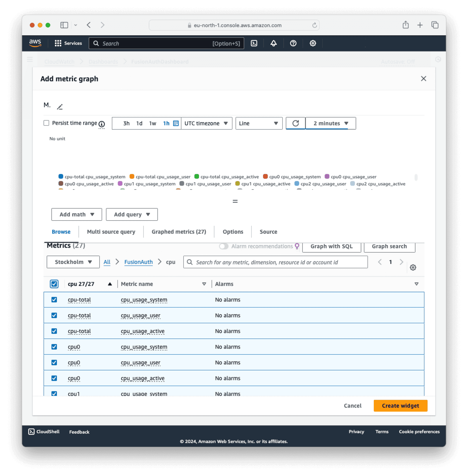Open a new Safari tab

(420, 25)
